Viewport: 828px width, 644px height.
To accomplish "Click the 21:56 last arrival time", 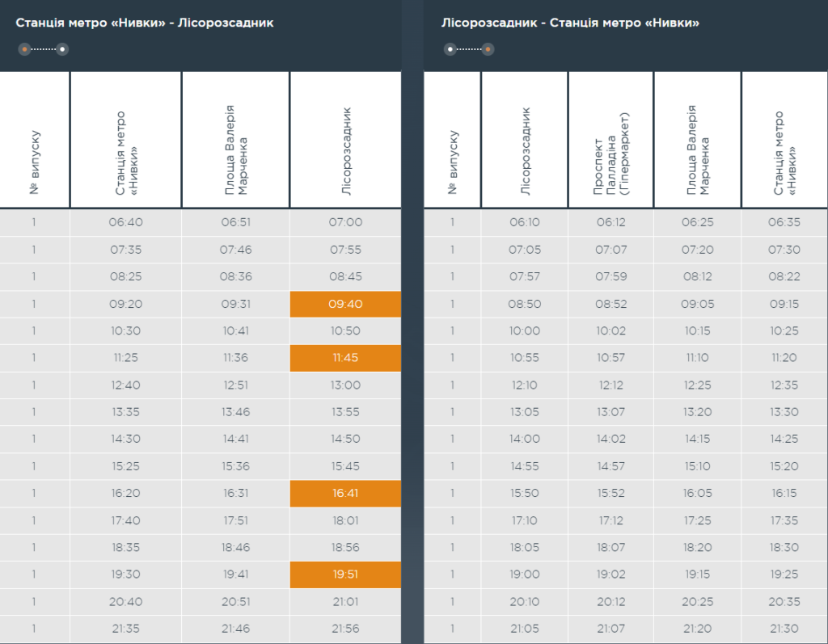I will (x=345, y=629).
